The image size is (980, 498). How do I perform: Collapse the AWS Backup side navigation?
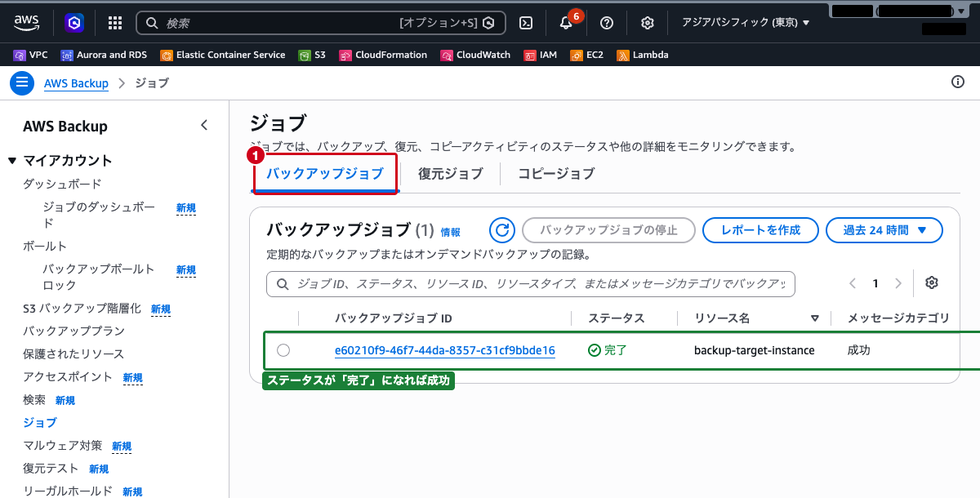(x=204, y=125)
